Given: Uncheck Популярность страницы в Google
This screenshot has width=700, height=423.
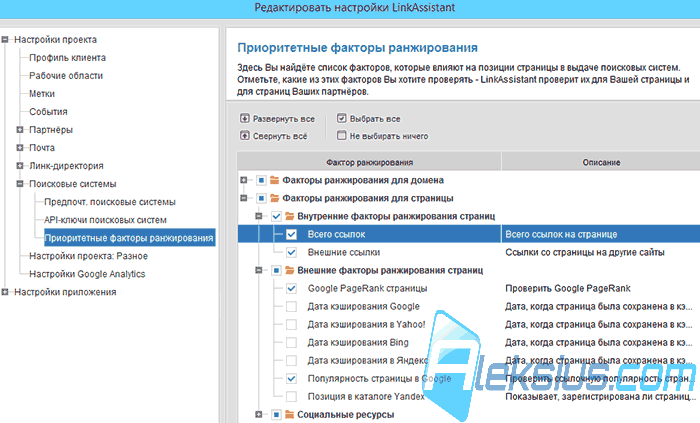Looking at the screenshot, I should (x=291, y=378).
